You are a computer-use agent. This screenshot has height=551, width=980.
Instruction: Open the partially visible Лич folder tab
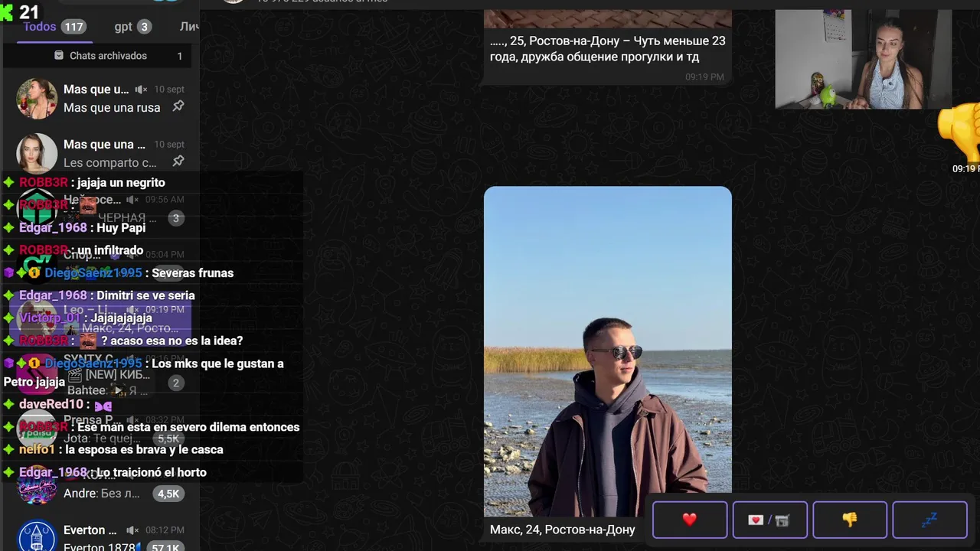pos(189,27)
